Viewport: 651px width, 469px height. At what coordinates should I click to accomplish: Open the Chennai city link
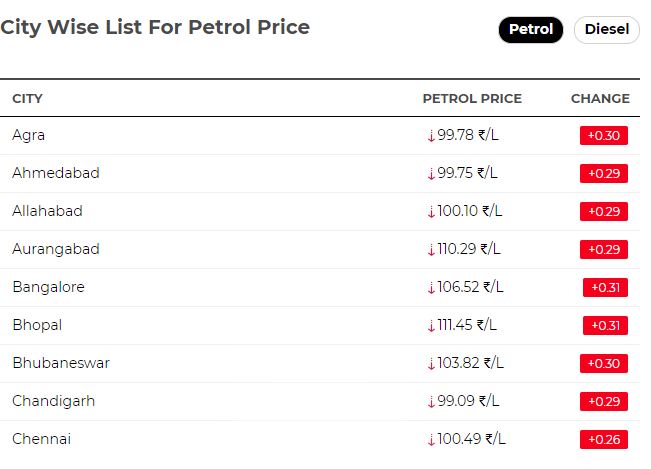42,439
